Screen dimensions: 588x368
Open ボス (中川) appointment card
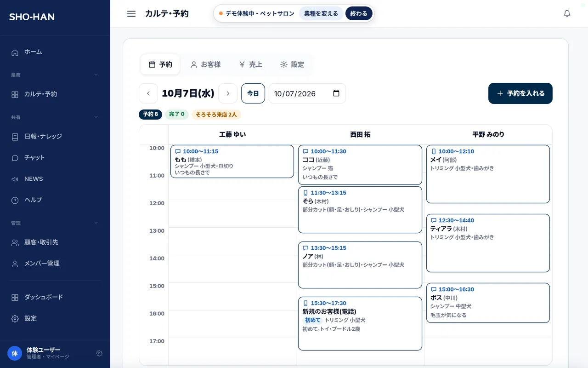click(x=488, y=303)
